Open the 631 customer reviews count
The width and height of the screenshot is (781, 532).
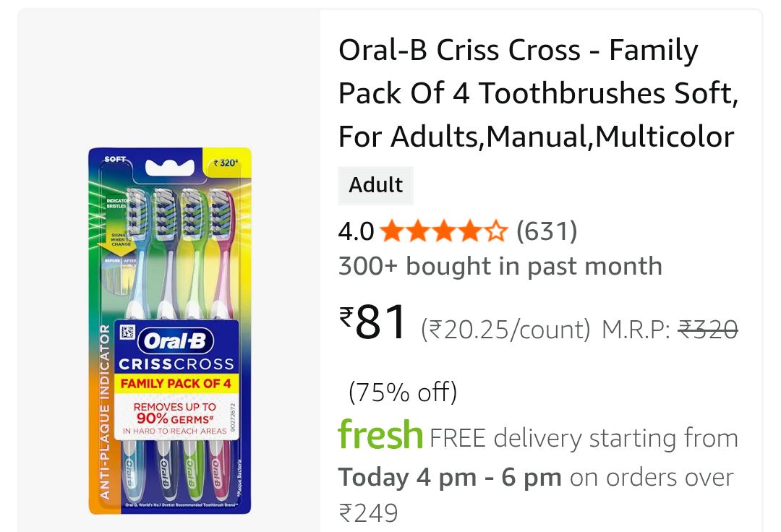pyautogui.click(x=547, y=231)
